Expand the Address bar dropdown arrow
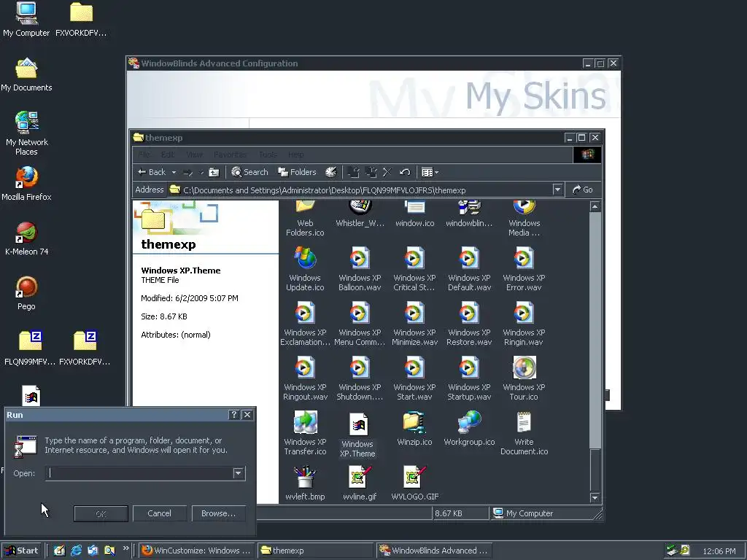The height and width of the screenshot is (560, 747). click(x=557, y=190)
